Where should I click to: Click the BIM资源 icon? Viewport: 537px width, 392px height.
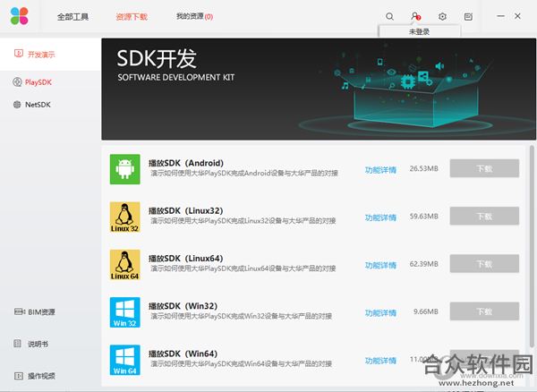[19, 311]
